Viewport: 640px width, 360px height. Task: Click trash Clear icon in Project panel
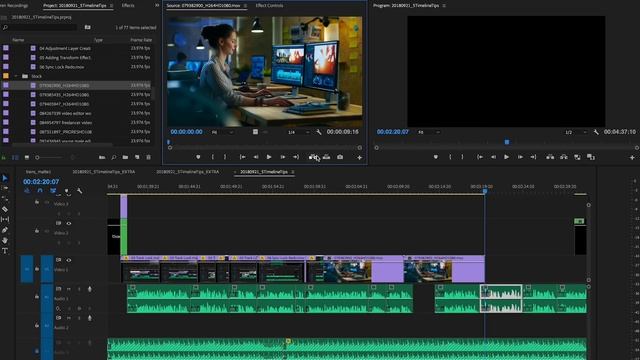point(149,157)
